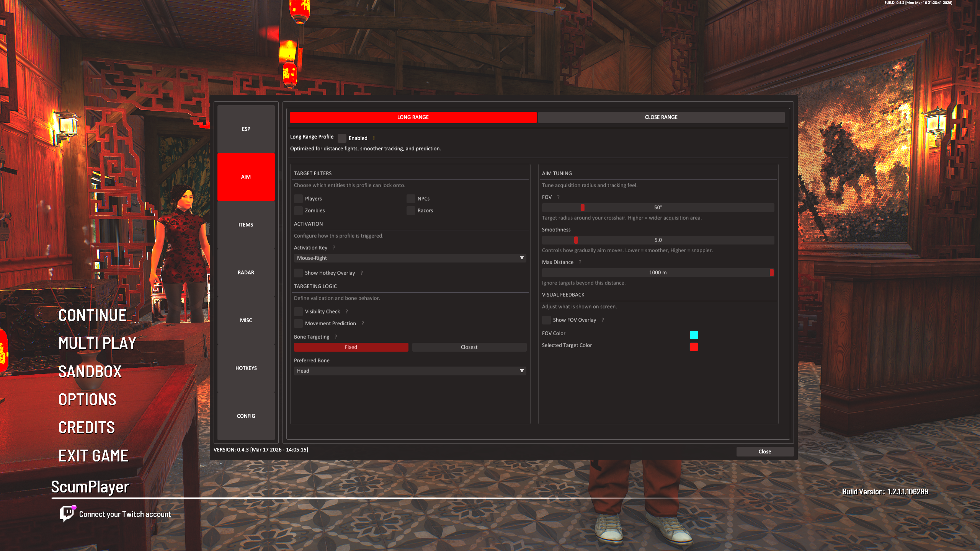Click the help question mark next to FOV

(x=558, y=197)
